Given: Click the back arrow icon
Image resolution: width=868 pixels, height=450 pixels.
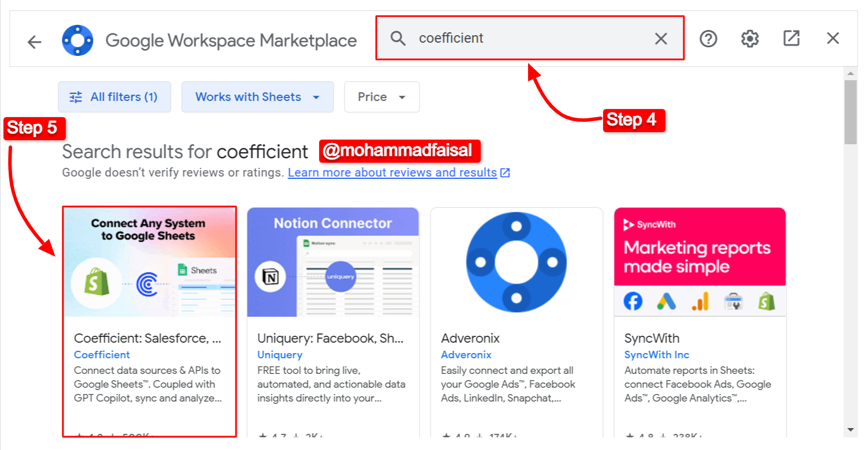Looking at the screenshot, I should [35, 42].
